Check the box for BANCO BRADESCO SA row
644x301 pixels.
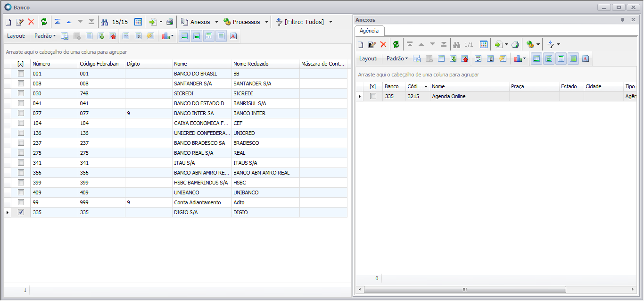(21, 143)
